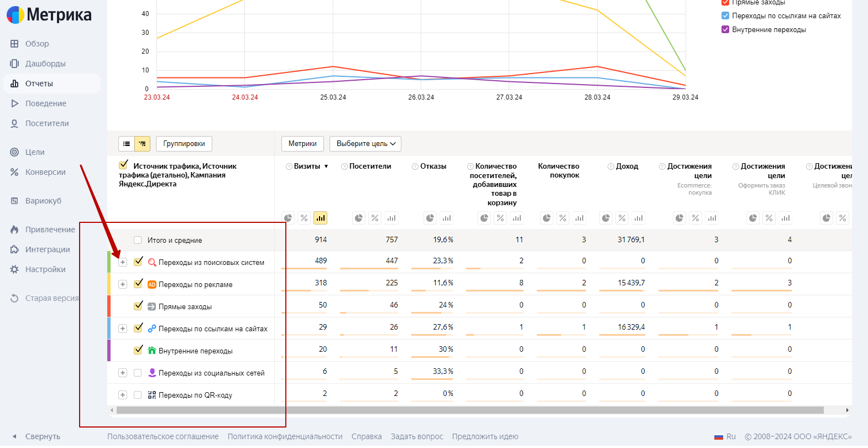Expand Переходы по QR-коду row
Screen dimensions: 868x448
[123, 395]
